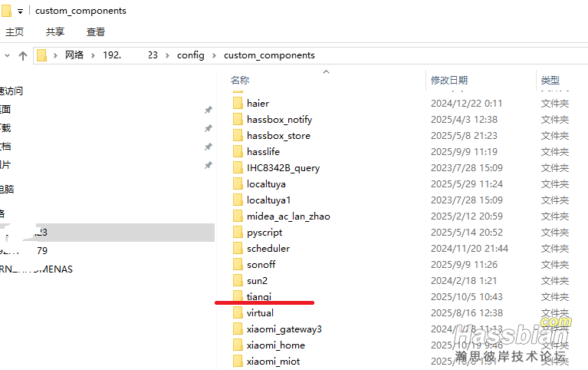This screenshot has width=588, height=370.
Task: Click the pyscript folder icon
Action: 237,232
